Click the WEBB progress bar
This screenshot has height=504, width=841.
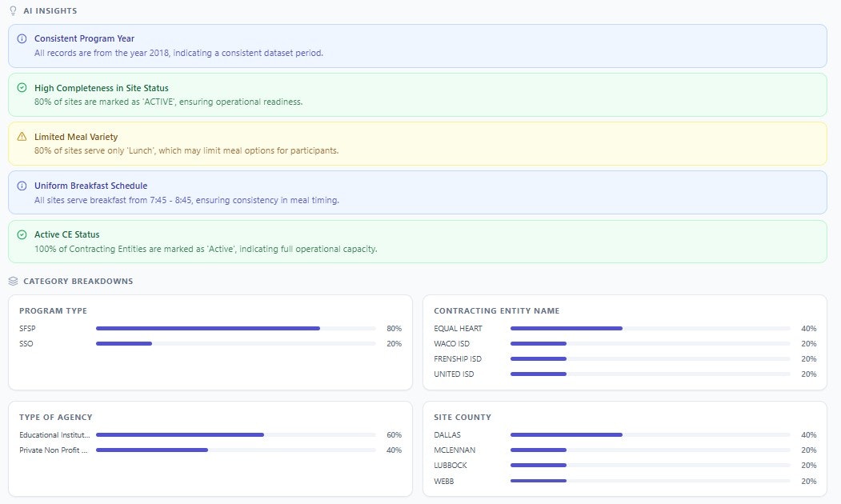[x=651, y=481]
